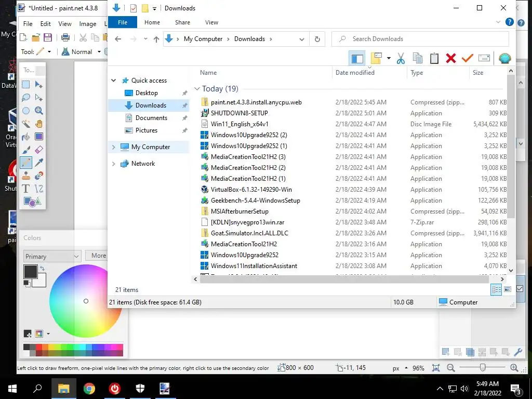Select the Eraser tool
This screenshot has height=399, width=532.
coord(38,150)
